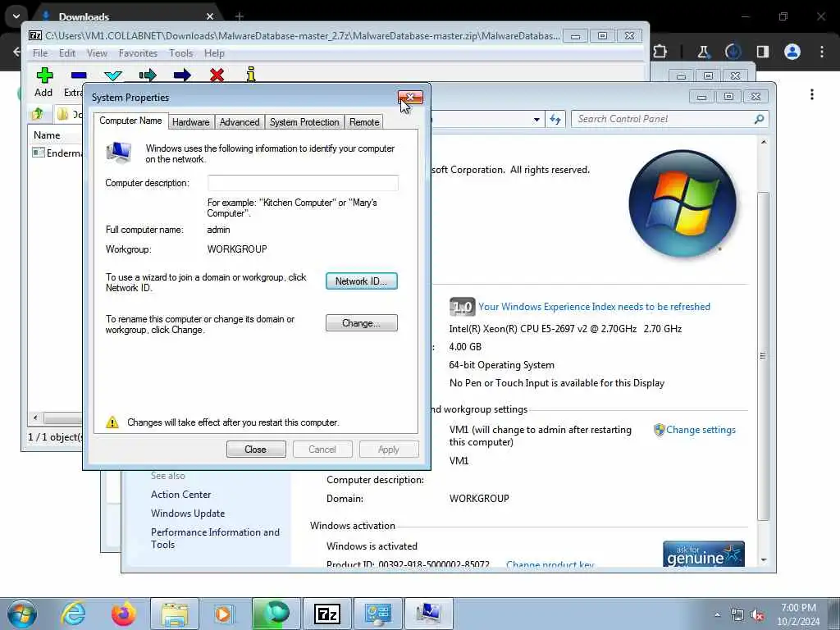Click the ask for genuine badge
This screenshot has height=630, width=840.
703,554
